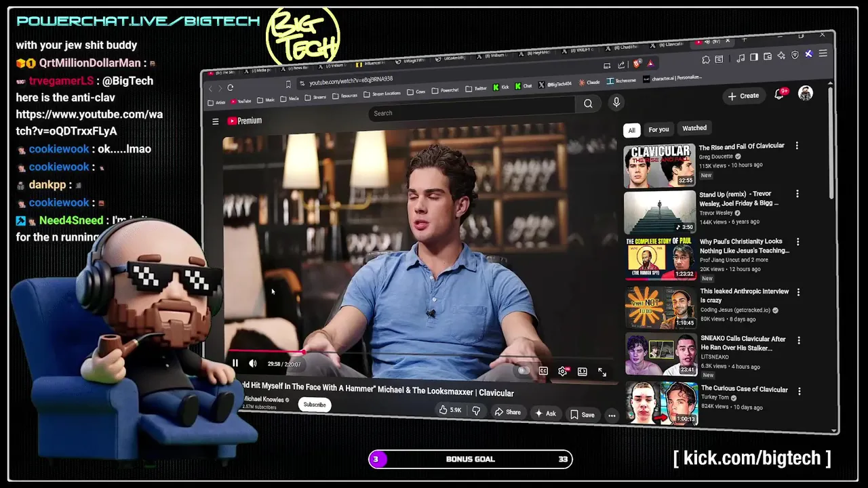The image size is (868, 488).
Task: Save the video with the Save button
Action: pyautogui.click(x=583, y=415)
